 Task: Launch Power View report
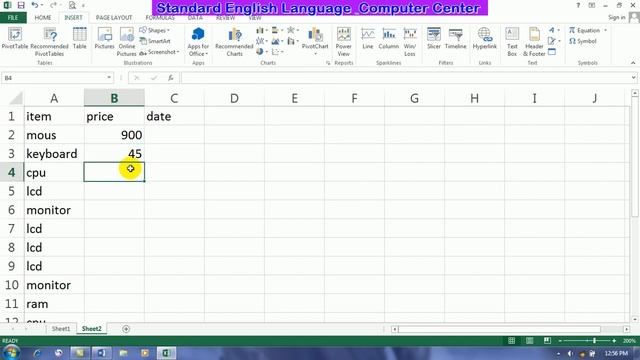344,42
